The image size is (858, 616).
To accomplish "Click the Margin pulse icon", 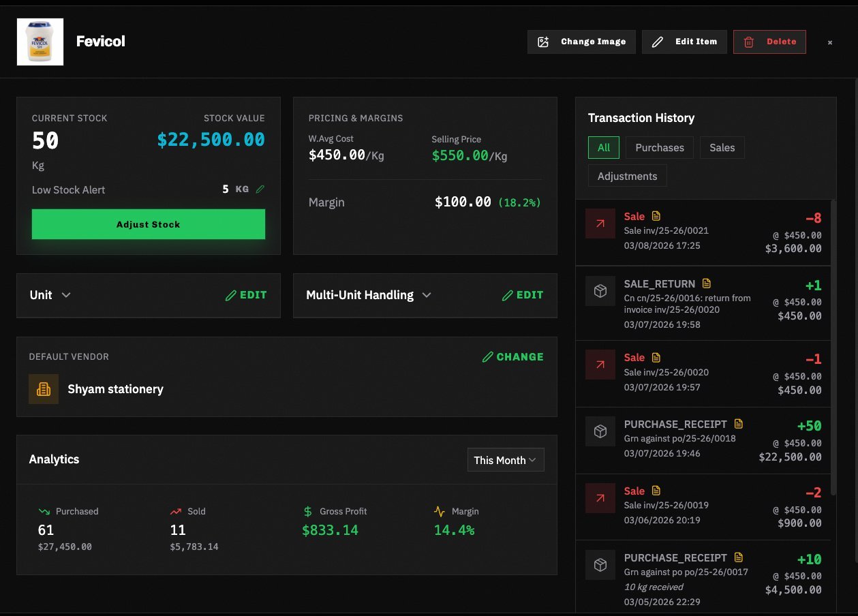I will pyautogui.click(x=440, y=511).
